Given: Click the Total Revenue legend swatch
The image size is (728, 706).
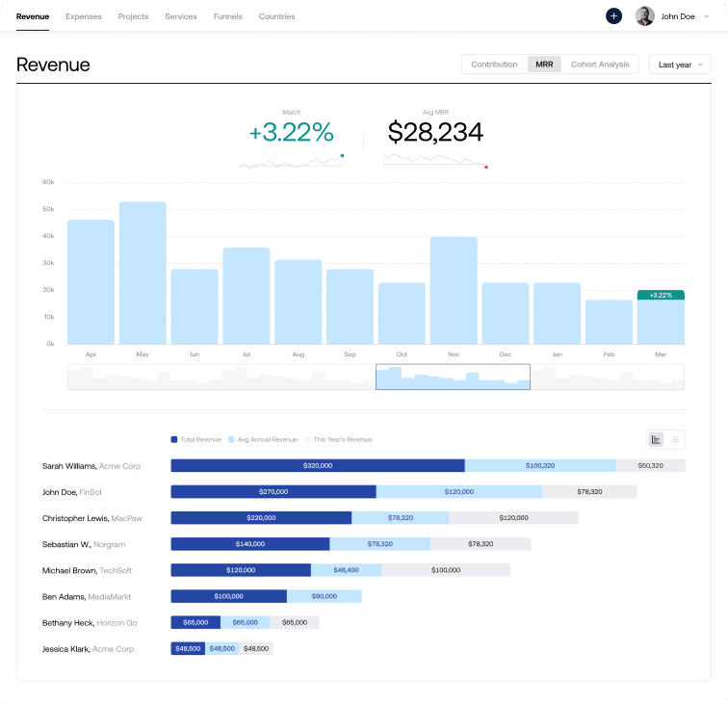Looking at the screenshot, I should click(174, 439).
